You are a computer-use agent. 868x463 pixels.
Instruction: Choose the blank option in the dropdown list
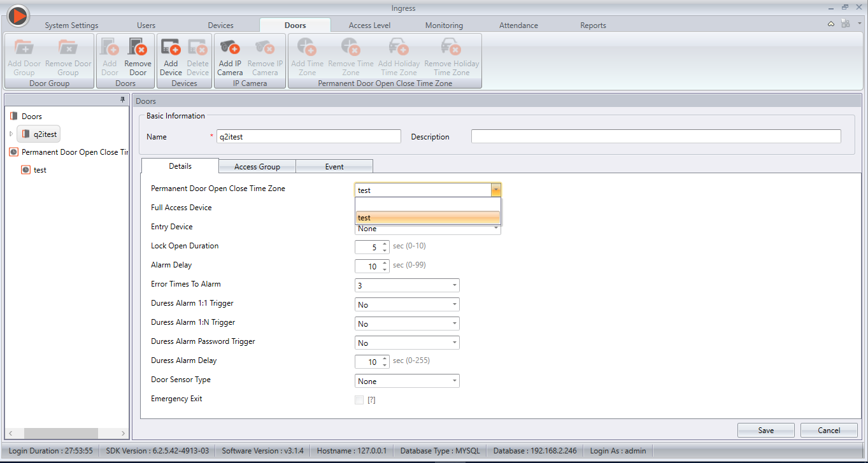[x=428, y=204]
